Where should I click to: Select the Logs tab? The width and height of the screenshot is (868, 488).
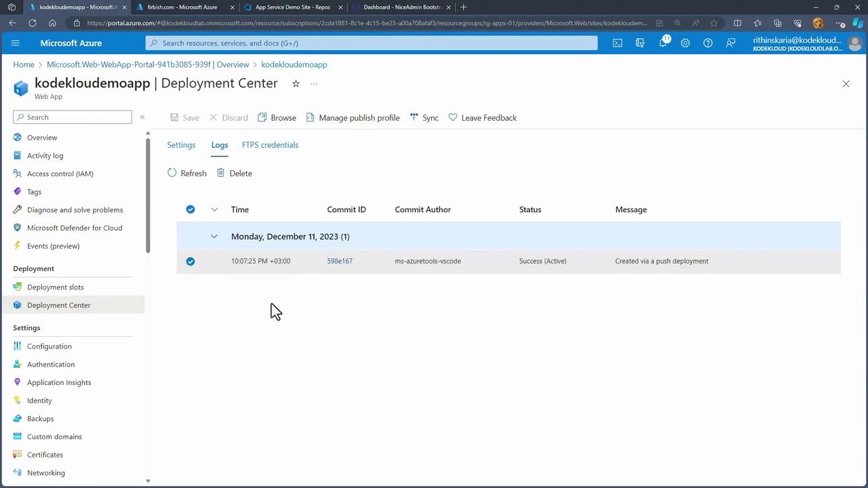point(219,145)
